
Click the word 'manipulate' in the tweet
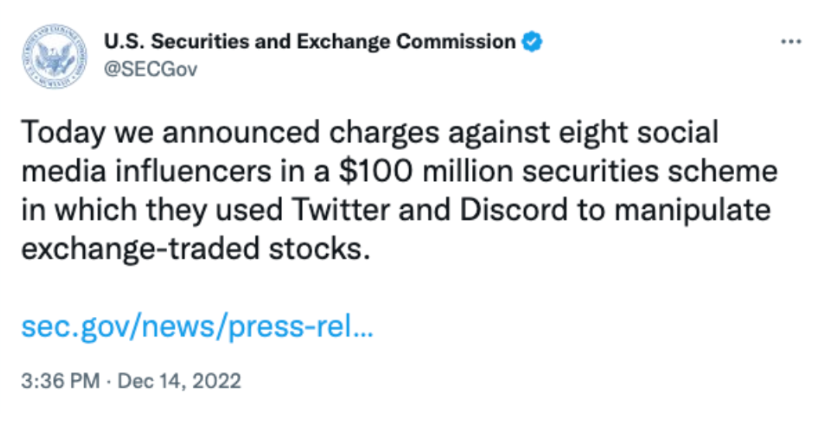(x=693, y=209)
